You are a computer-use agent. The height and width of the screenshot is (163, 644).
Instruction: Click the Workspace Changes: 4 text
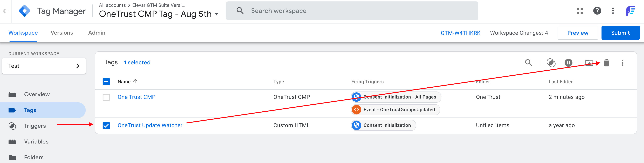pyautogui.click(x=519, y=33)
